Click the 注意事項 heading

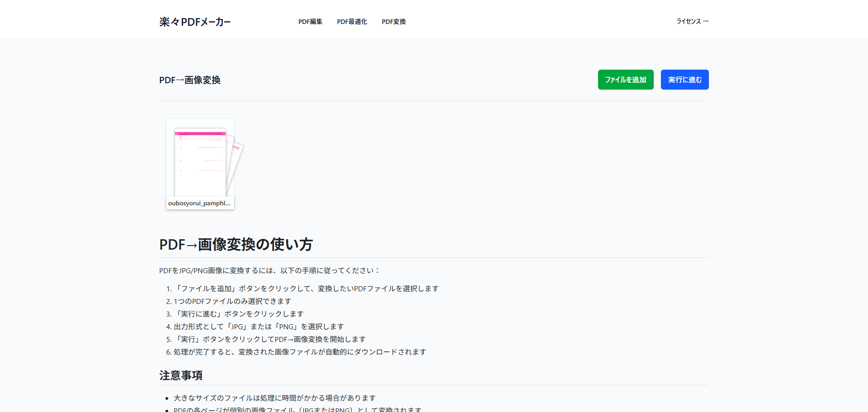[x=181, y=375]
